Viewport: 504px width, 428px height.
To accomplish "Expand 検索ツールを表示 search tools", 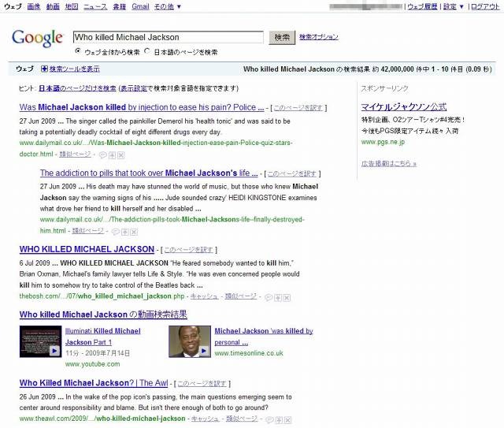I will pyautogui.click(x=75, y=69).
